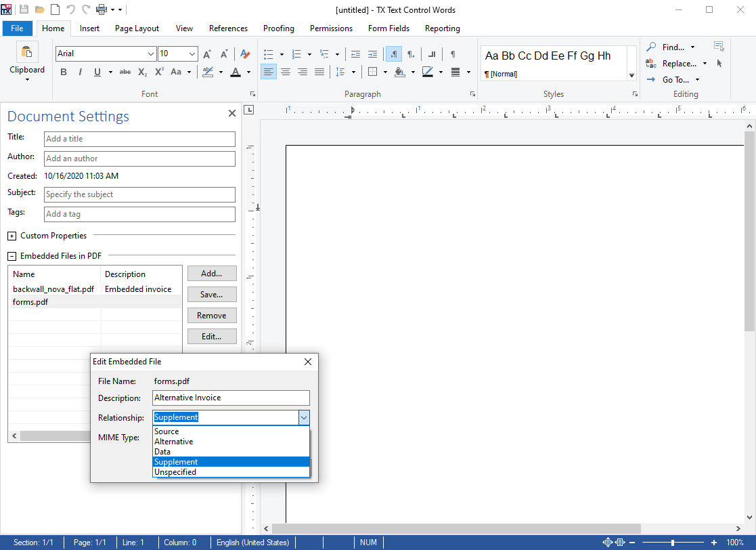Toggle bold formatting
The width and height of the screenshot is (756, 550).
[x=64, y=72]
